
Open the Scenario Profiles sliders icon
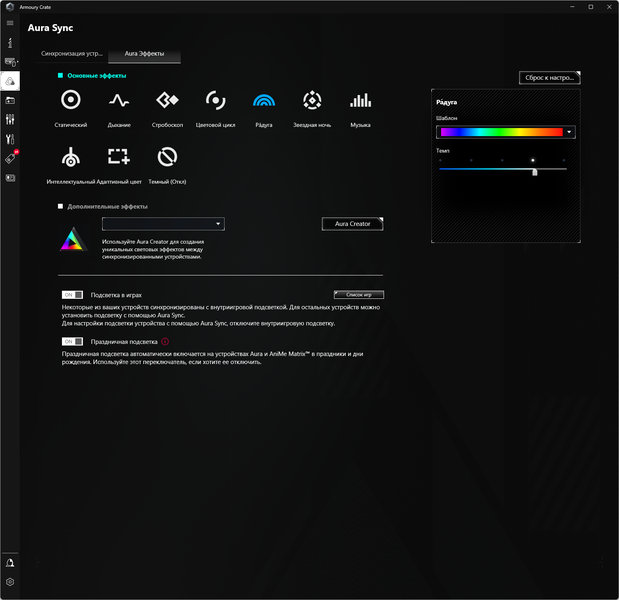coord(10,120)
